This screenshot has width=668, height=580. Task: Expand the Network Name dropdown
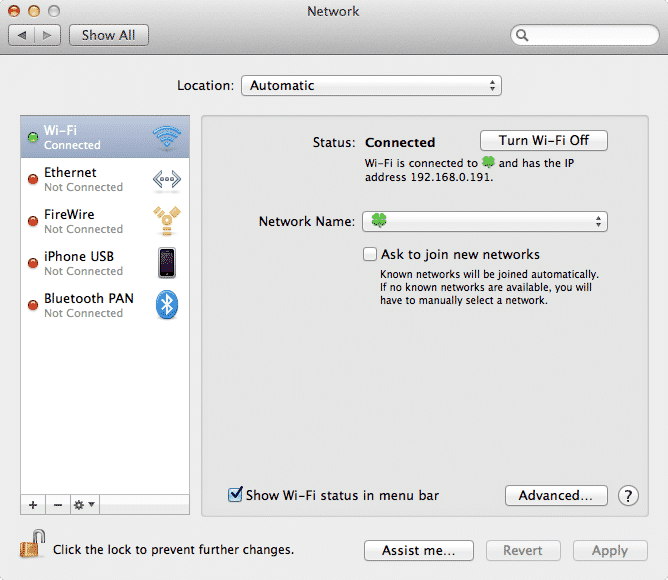[485, 222]
